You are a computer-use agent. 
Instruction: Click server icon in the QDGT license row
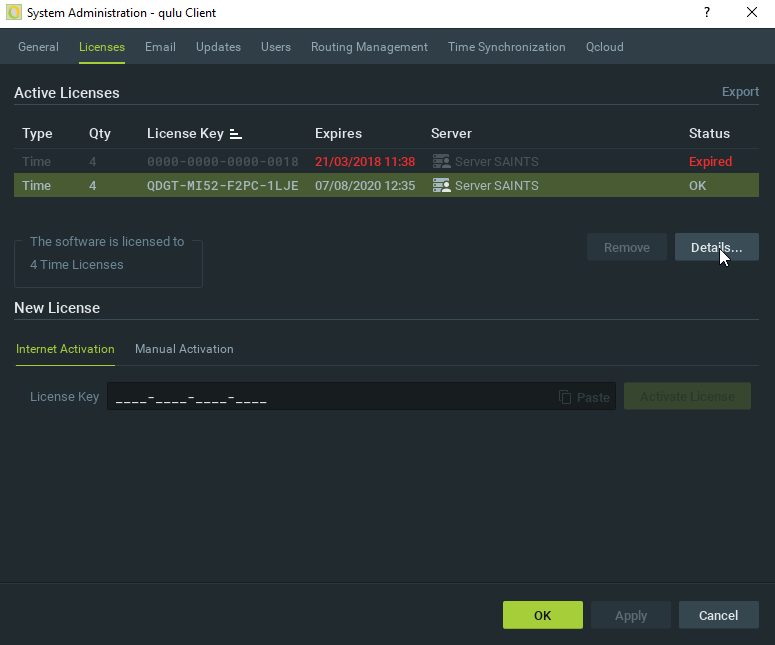441,186
